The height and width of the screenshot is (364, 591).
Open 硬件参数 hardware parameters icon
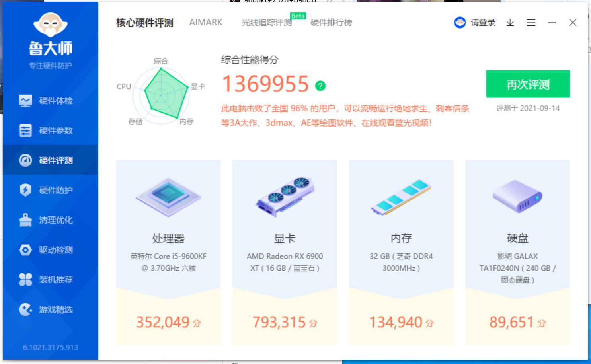tap(25, 130)
